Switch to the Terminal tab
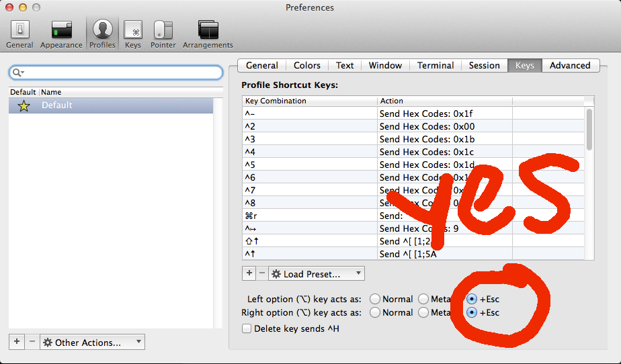 pyautogui.click(x=436, y=65)
